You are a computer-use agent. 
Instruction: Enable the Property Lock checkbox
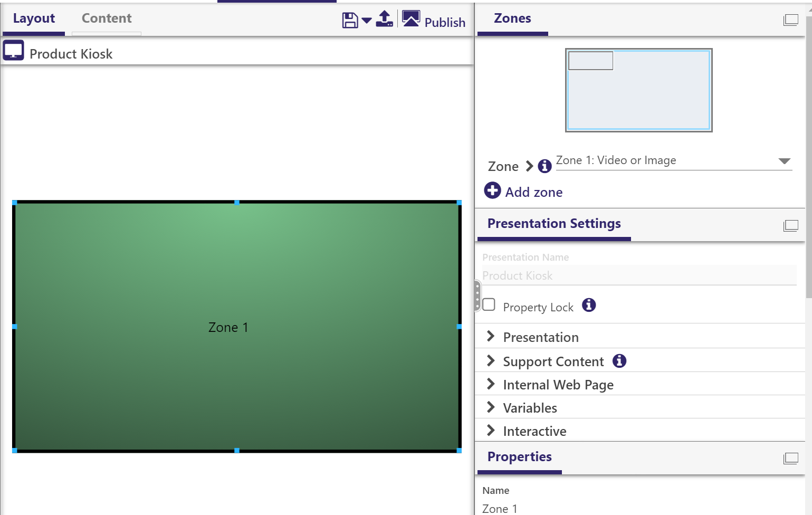pos(489,305)
